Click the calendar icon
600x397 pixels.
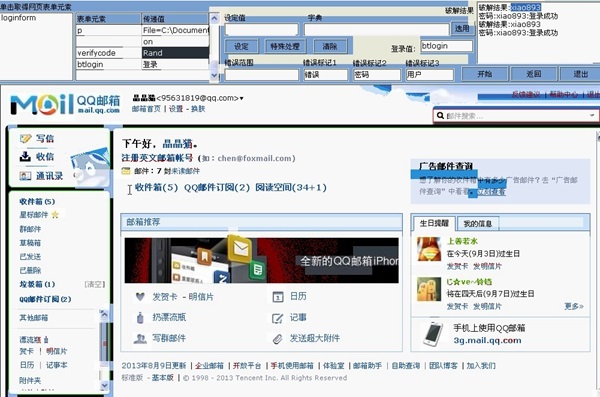[x=278, y=297]
